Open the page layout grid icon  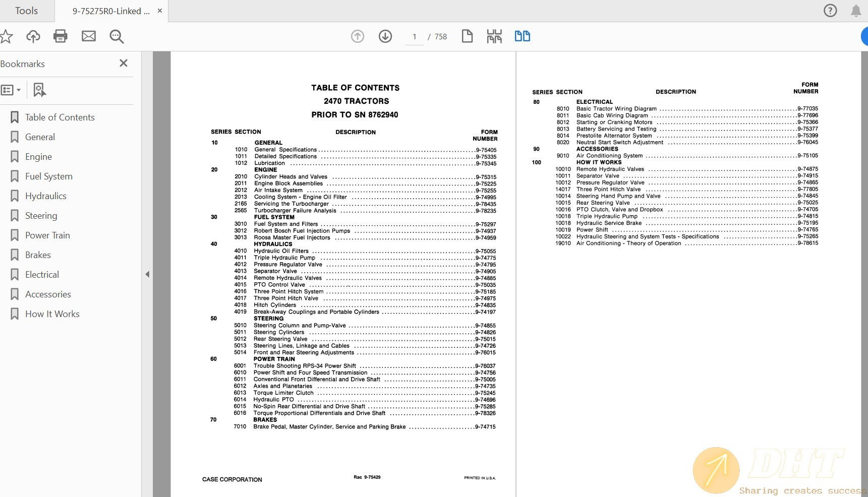tap(495, 36)
